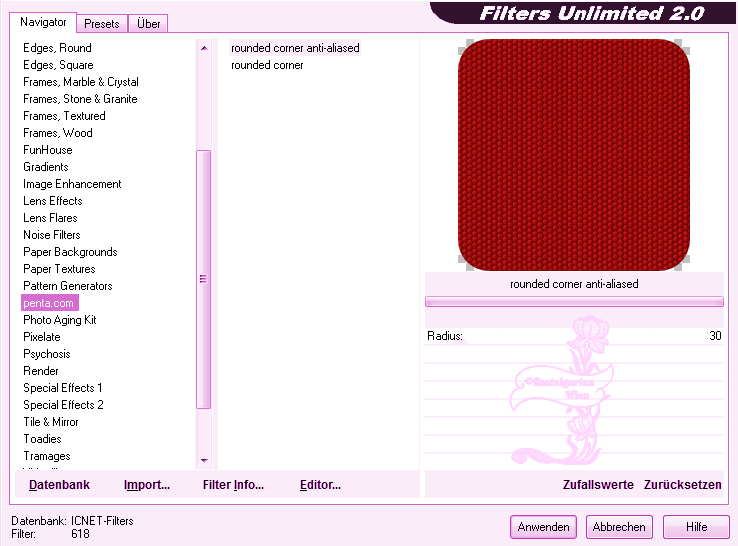Open the Presets tab

pos(102,24)
